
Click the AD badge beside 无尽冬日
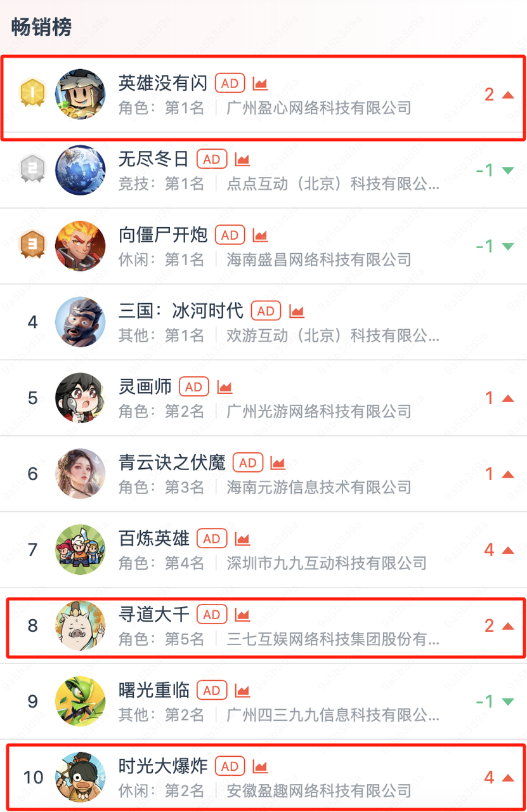(x=212, y=159)
